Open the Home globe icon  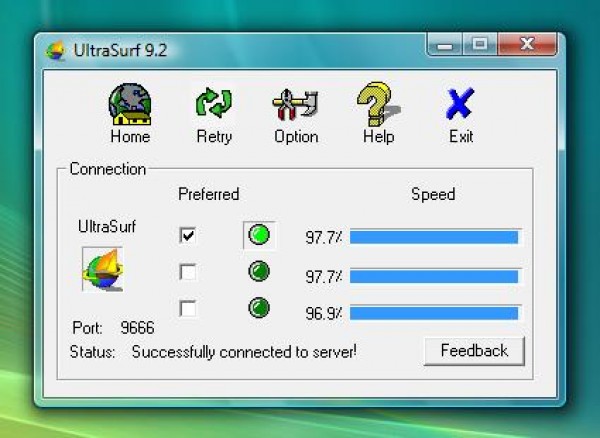130,104
